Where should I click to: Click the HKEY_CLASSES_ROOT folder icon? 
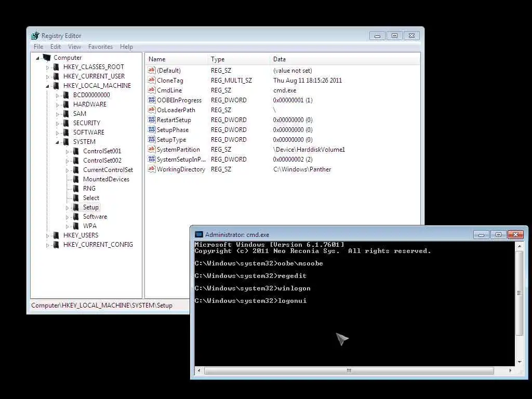(56, 67)
